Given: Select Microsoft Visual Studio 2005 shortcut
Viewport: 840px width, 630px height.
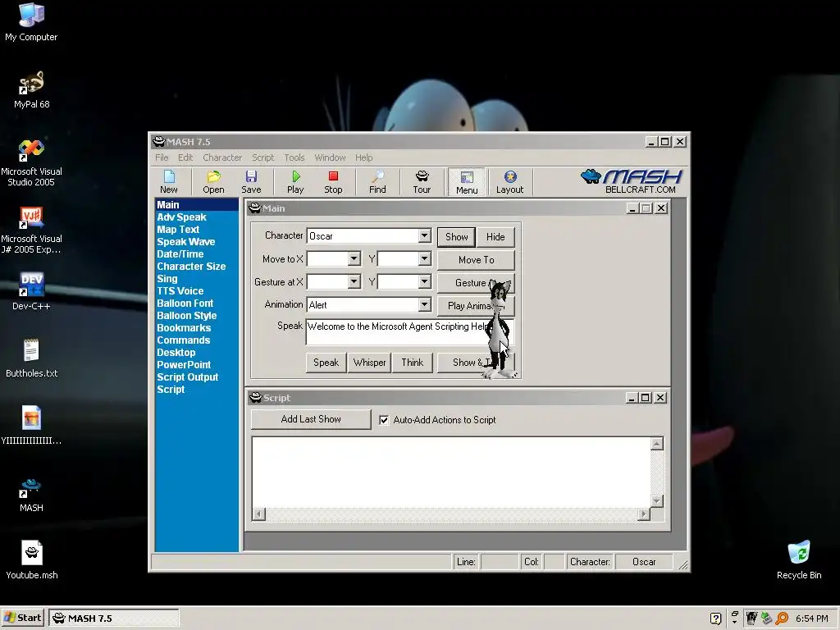Looking at the screenshot, I should click(x=31, y=163).
